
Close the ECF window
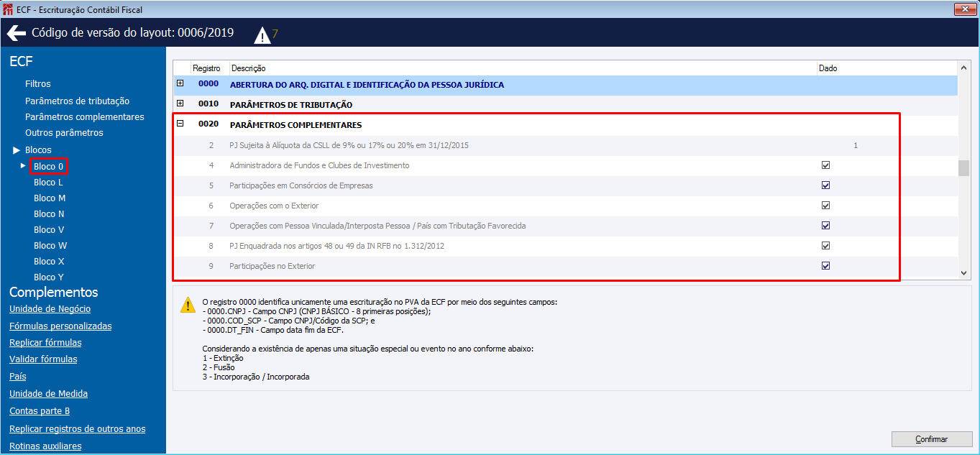click(963, 9)
